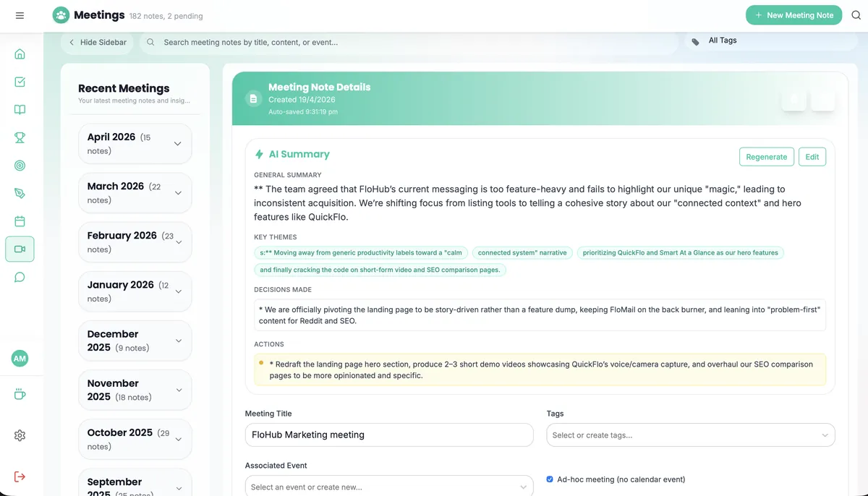Click the magnifier icon in notes search bar
This screenshot has width=868, height=496.
coord(150,42)
